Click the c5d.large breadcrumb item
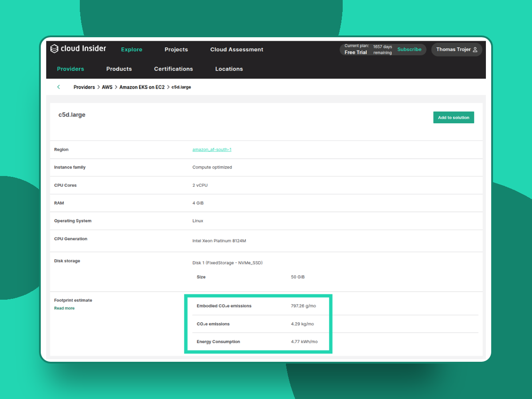 (181, 87)
